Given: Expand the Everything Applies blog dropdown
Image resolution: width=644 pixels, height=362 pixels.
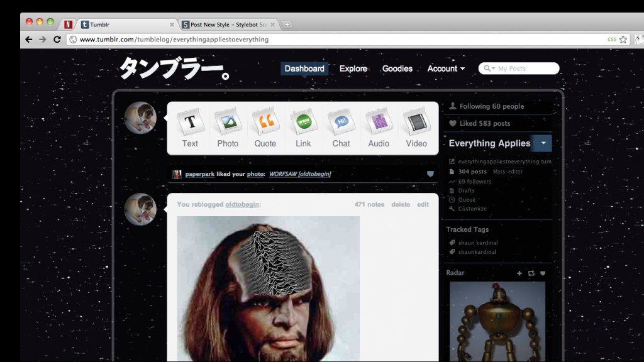Looking at the screenshot, I should point(543,143).
